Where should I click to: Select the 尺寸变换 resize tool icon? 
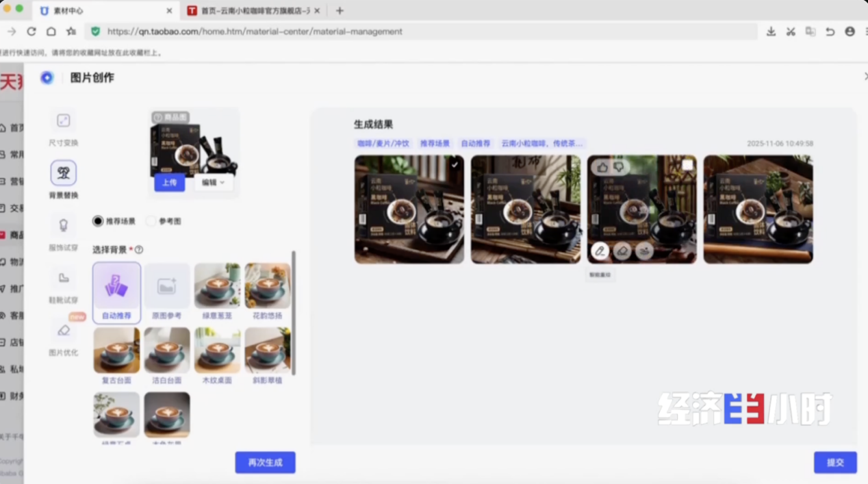[63, 121]
